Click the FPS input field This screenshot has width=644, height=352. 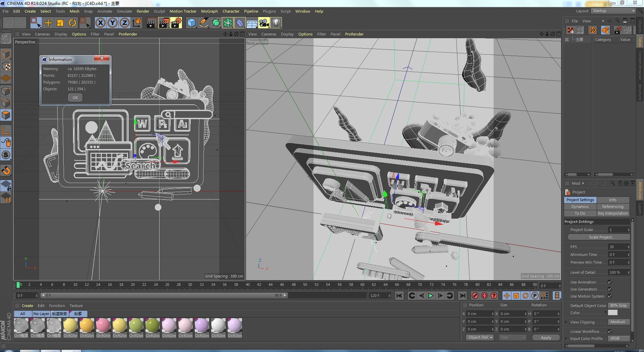click(x=617, y=247)
